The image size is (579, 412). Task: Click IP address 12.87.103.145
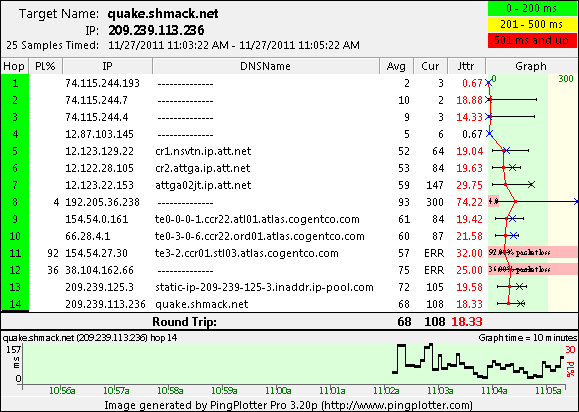99,134
